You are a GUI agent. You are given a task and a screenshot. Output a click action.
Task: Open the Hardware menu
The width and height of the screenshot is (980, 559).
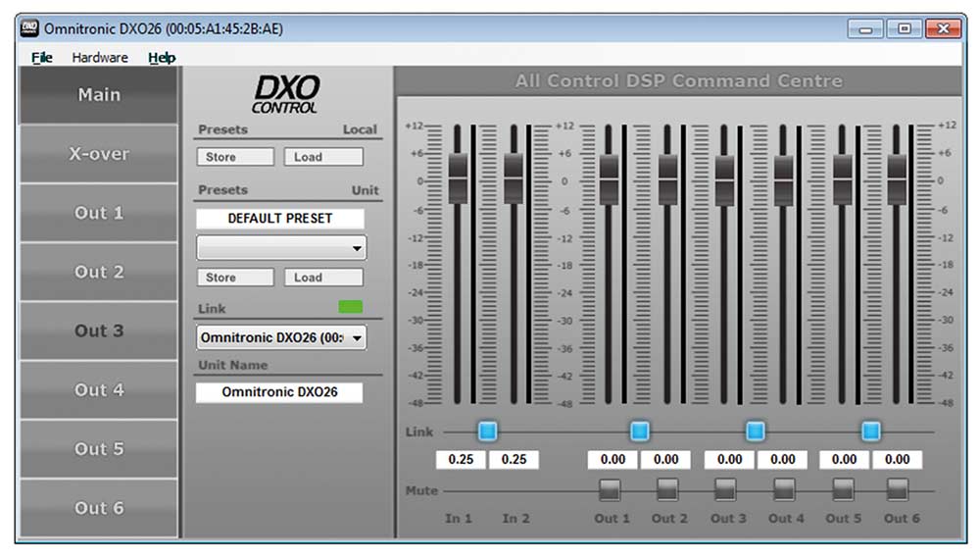tap(100, 58)
